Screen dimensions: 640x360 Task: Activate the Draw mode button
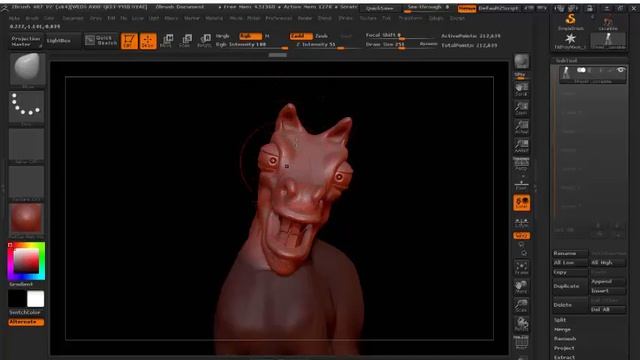[148, 41]
